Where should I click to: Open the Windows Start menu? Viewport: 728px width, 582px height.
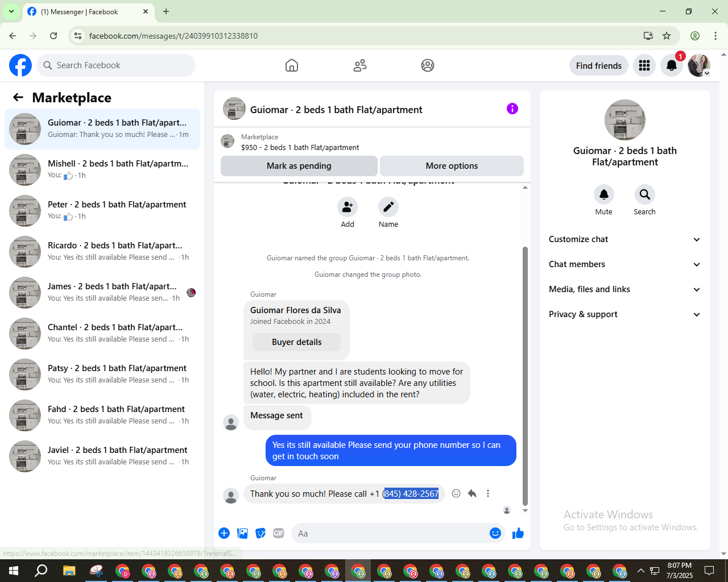(x=14, y=571)
